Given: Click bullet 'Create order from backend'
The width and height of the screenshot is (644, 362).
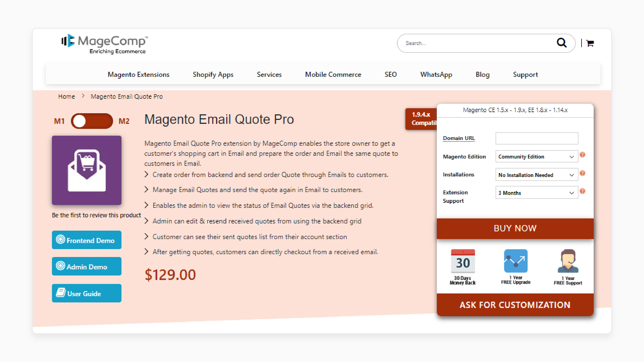Looking at the screenshot, I should 270,175.
